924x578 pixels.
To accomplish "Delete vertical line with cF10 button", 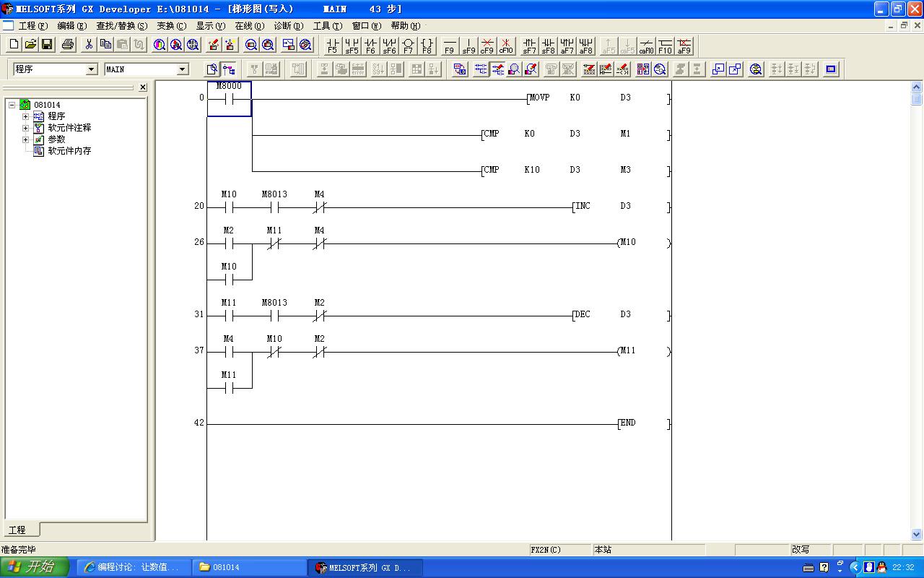I will point(506,46).
